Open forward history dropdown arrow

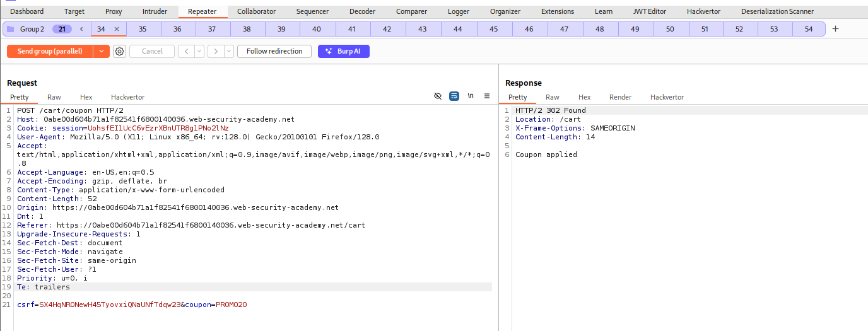pyautogui.click(x=228, y=51)
